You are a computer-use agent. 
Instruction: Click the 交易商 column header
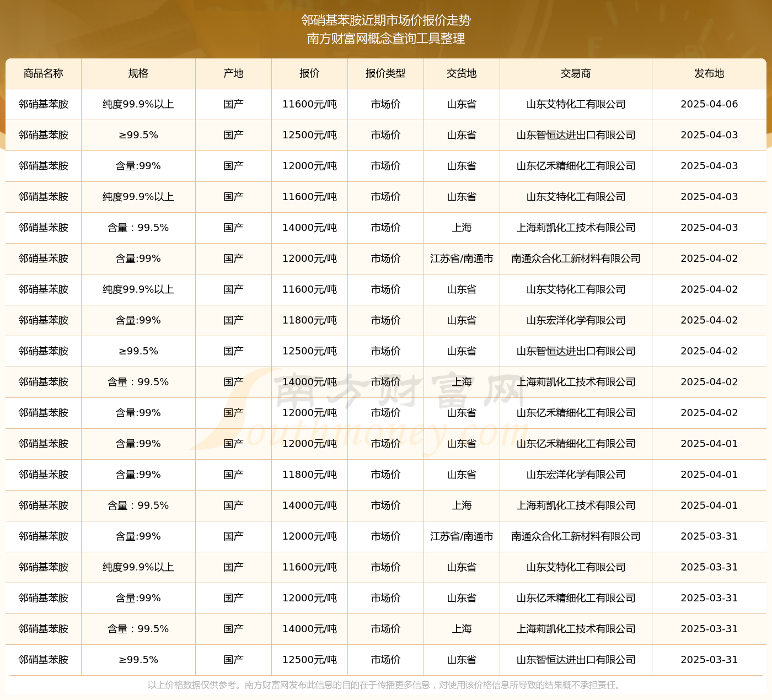pos(576,73)
